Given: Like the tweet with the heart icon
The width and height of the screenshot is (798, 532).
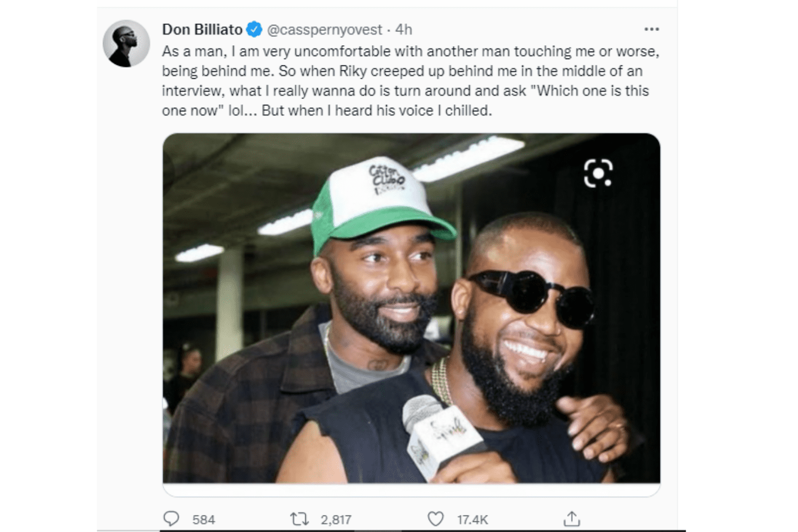Looking at the screenshot, I should (x=436, y=519).
